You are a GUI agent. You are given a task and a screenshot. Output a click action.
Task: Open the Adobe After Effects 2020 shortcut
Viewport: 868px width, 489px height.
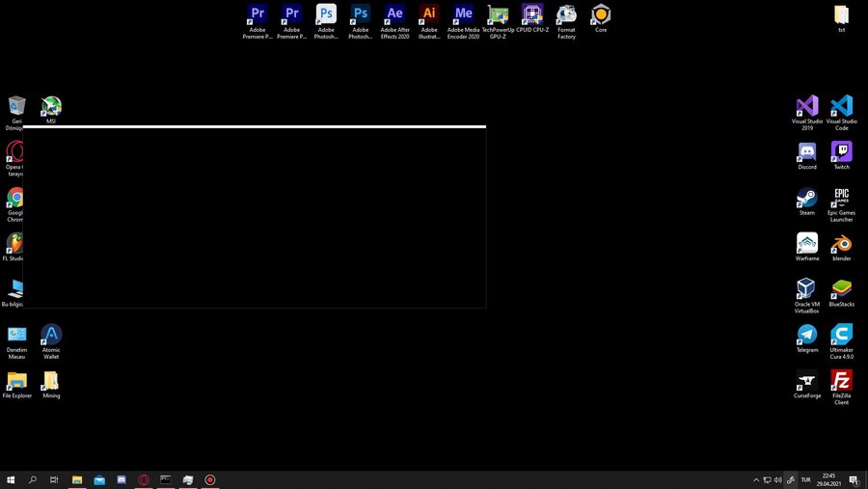pyautogui.click(x=394, y=21)
